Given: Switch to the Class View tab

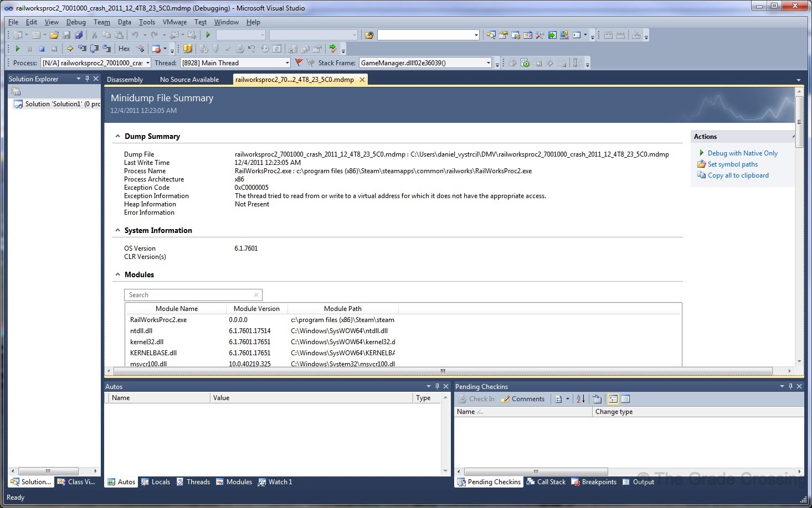Looking at the screenshot, I should 76,482.
